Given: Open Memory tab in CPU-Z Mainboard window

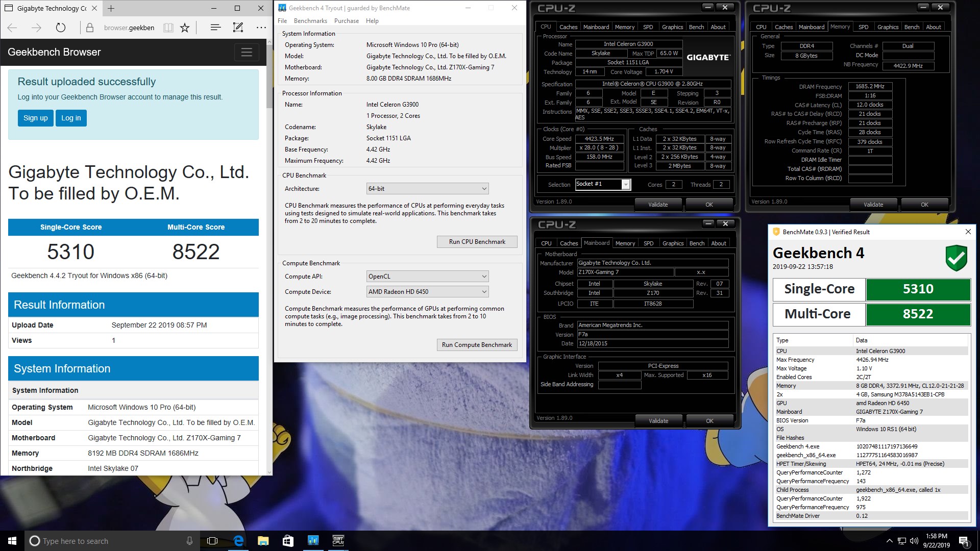Looking at the screenshot, I should click(625, 243).
